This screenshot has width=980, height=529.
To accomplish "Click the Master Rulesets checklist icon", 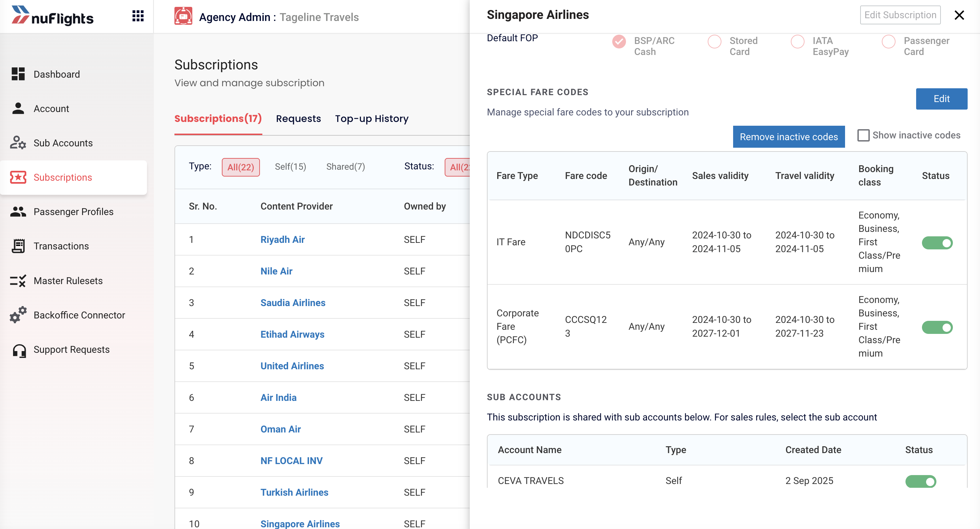I will [18, 281].
